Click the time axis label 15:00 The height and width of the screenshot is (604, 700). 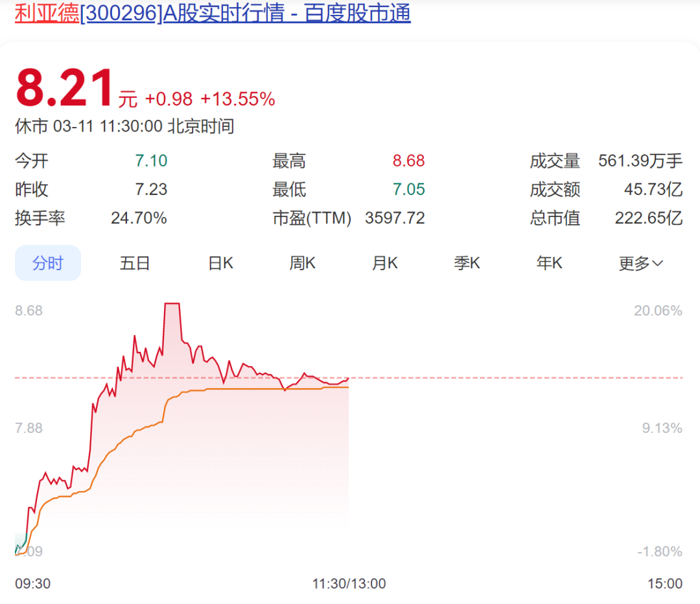(665, 583)
